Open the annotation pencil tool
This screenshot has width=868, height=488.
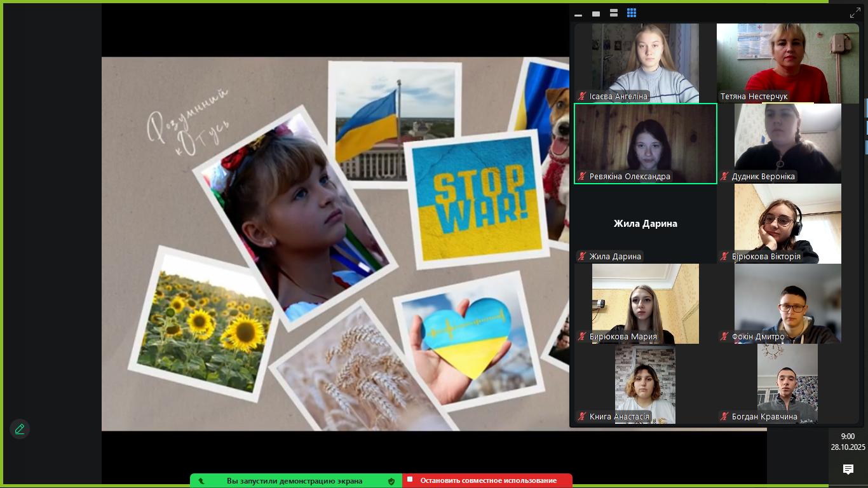click(20, 430)
